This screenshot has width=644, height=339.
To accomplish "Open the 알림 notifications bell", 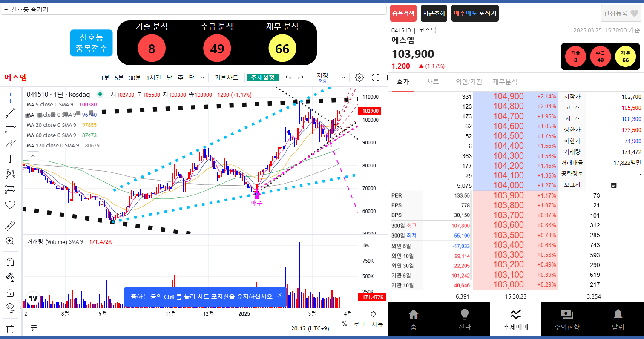I will click(x=618, y=319).
